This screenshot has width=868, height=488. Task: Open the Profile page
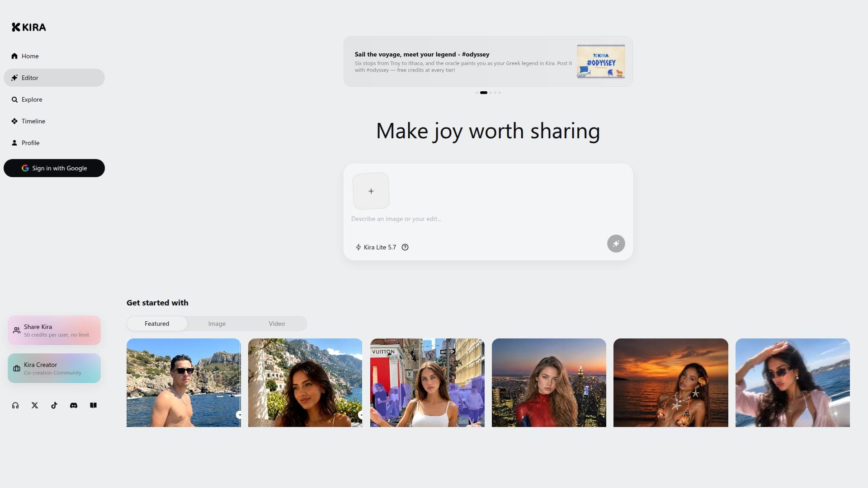point(54,143)
